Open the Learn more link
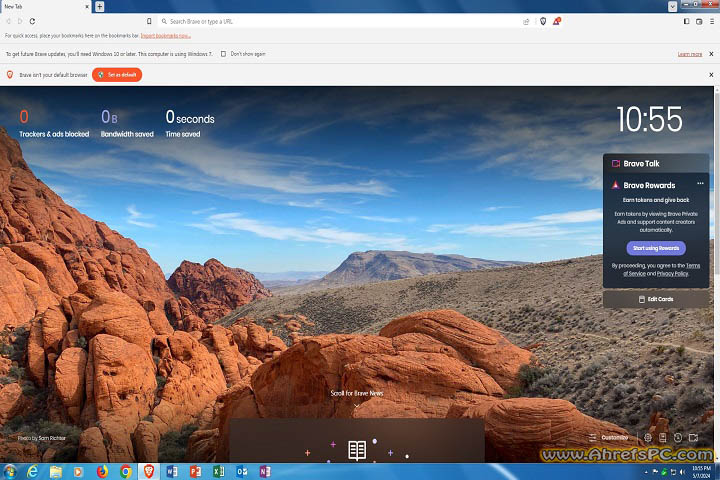This screenshot has height=480, width=720. pyautogui.click(x=690, y=54)
